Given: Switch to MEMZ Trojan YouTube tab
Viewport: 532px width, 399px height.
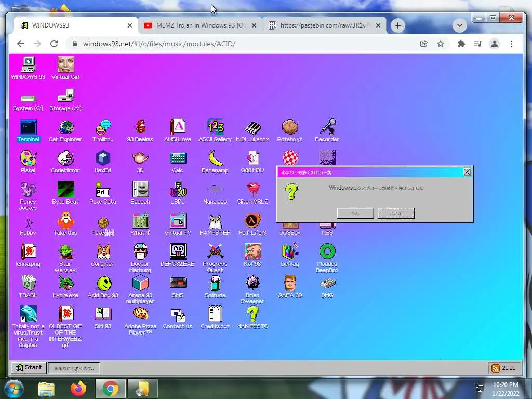Looking at the screenshot, I should [200, 25].
